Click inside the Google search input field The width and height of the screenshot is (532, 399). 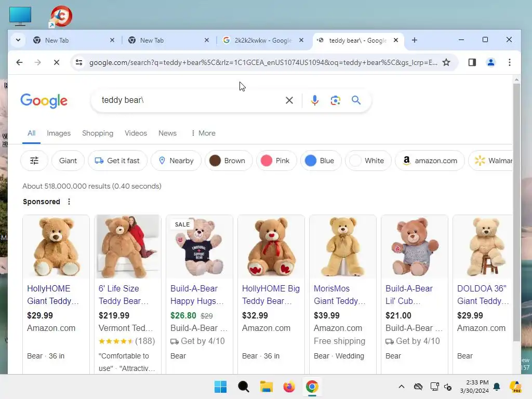click(x=190, y=100)
